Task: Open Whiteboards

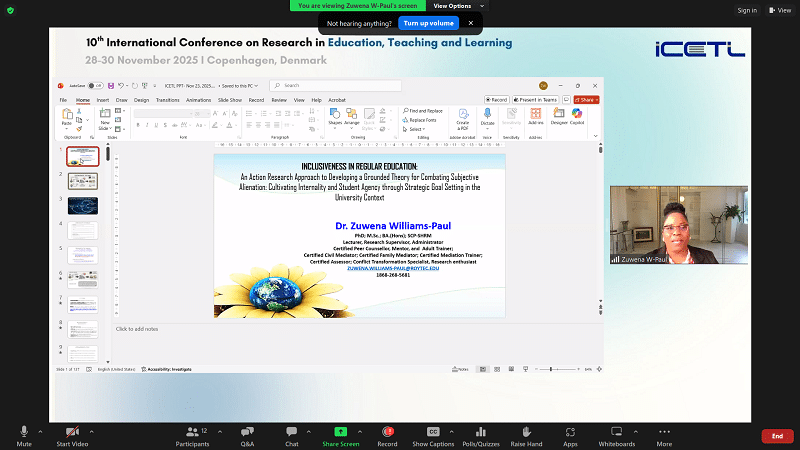Action: click(x=616, y=431)
